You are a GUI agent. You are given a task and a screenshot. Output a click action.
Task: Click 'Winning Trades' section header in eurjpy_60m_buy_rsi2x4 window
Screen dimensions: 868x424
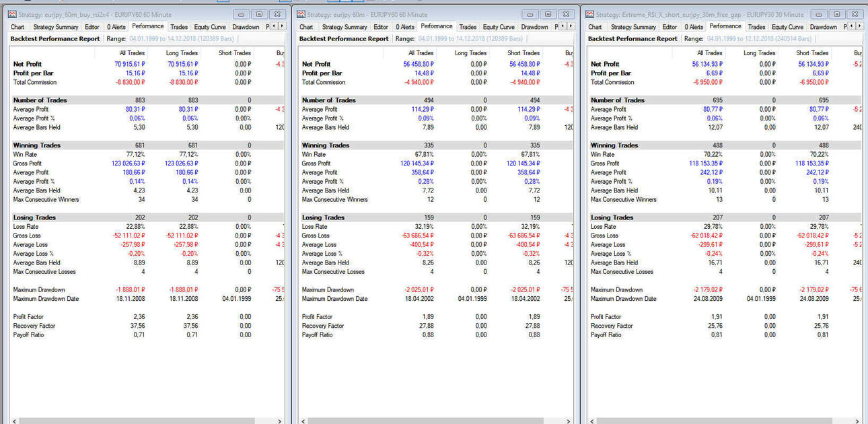click(37, 145)
